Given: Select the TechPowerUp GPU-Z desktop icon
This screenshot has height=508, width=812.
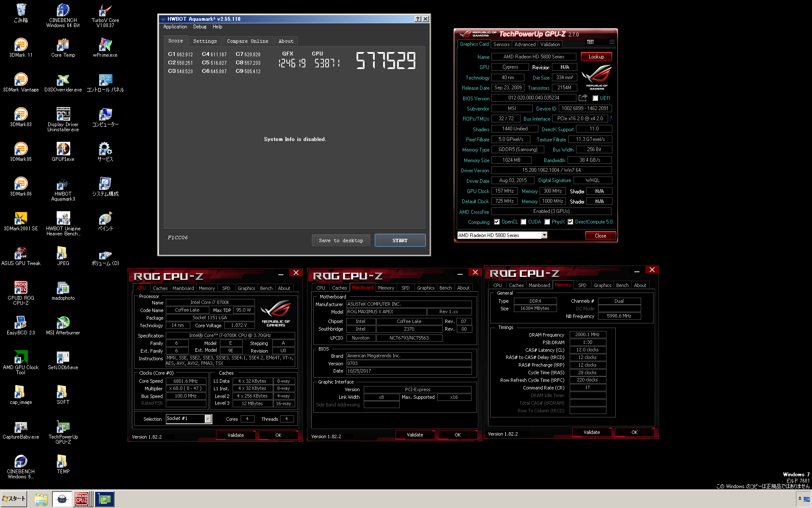Looking at the screenshot, I should pyautogui.click(x=63, y=432).
